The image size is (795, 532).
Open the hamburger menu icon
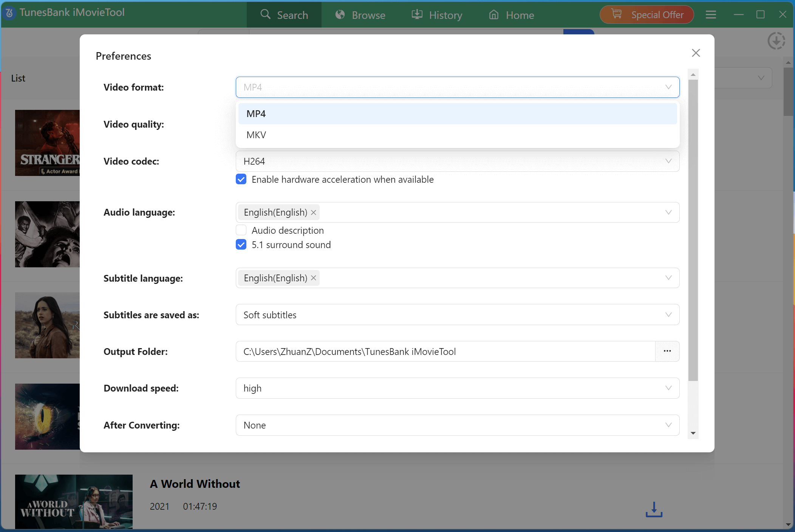click(x=711, y=15)
